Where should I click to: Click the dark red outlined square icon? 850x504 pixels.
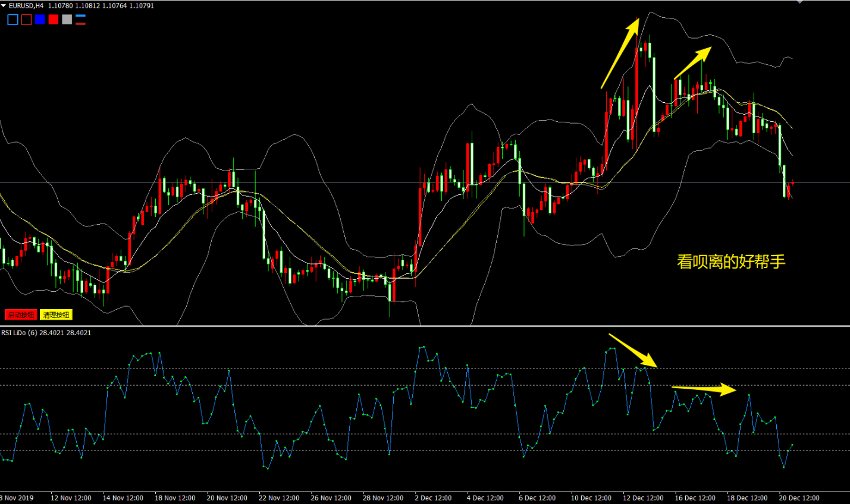tap(26, 20)
